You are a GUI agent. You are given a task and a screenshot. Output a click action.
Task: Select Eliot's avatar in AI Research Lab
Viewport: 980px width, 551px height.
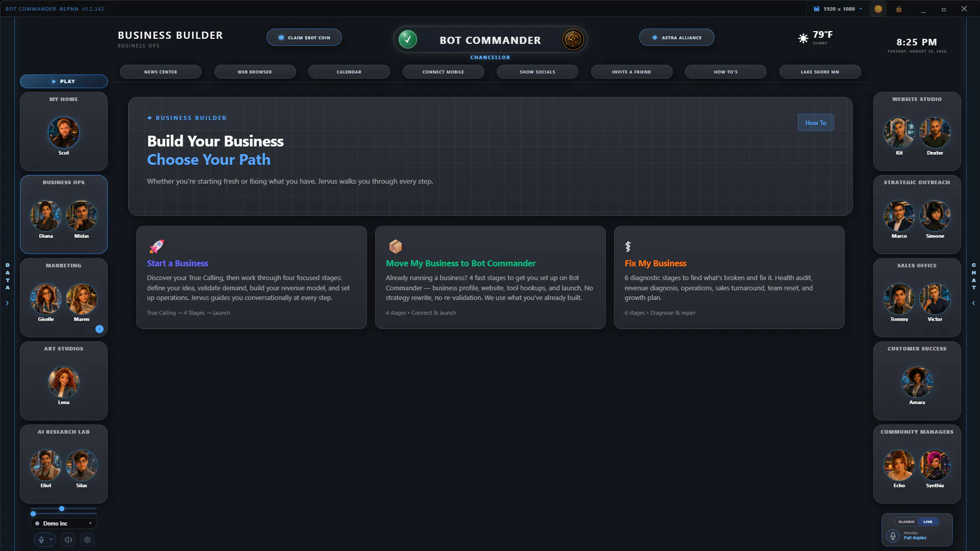[x=46, y=465]
